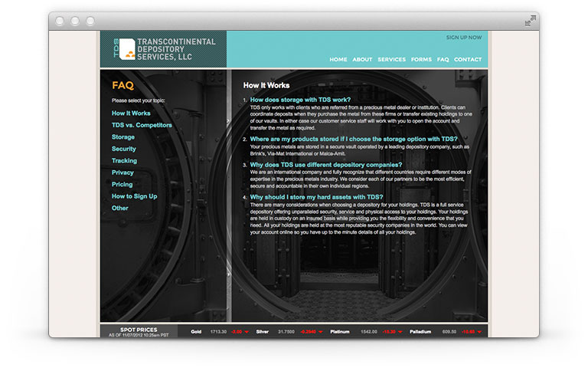
Task: Click 'Please select your topic:' text
Action: [x=138, y=100]
